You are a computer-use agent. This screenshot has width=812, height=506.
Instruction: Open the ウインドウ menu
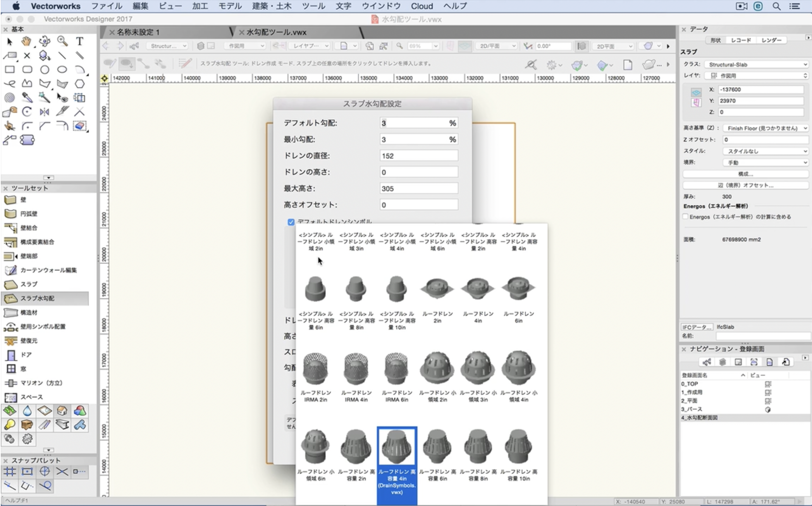(382, 6)
